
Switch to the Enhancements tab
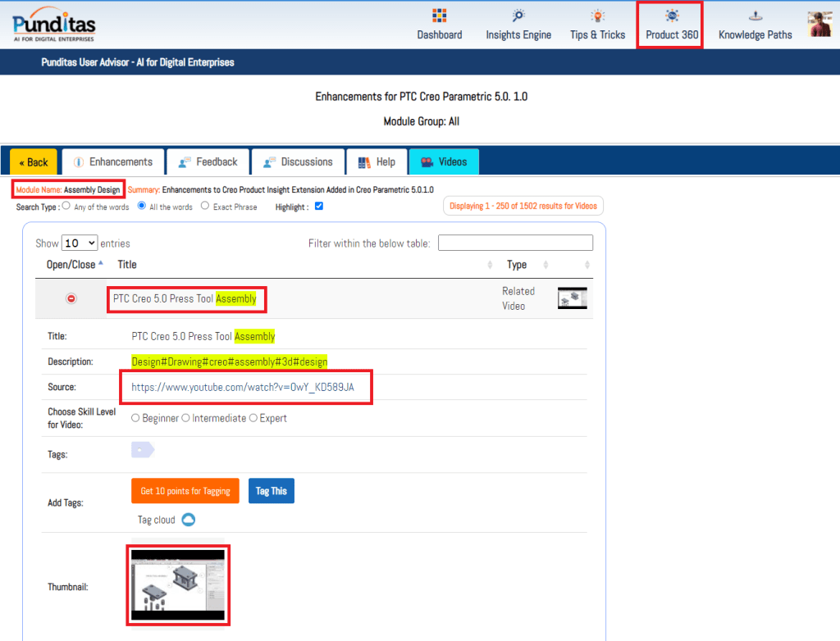[x=112, y=162]
